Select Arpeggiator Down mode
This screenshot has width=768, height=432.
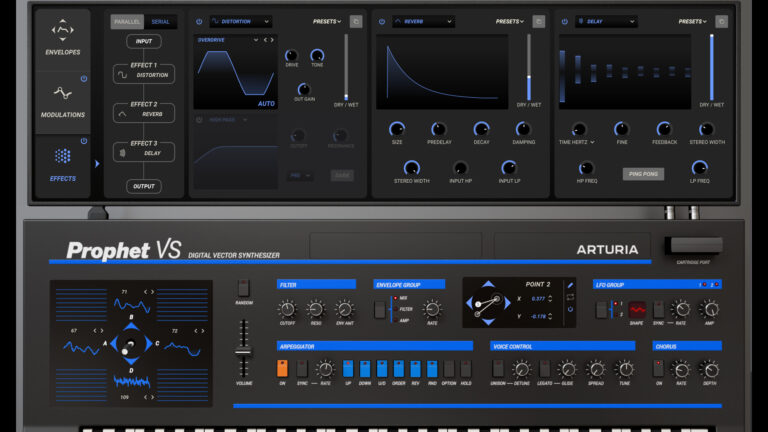(x=365, y=368)
